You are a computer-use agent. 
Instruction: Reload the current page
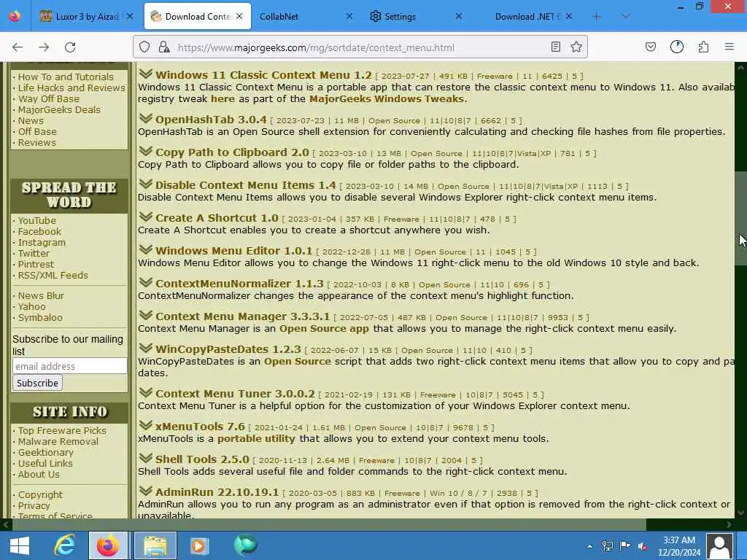click(x=70, y=47)
